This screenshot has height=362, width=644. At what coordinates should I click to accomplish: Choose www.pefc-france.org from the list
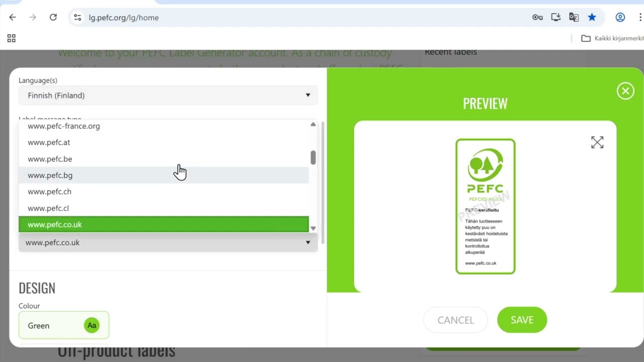coord(164,126)
